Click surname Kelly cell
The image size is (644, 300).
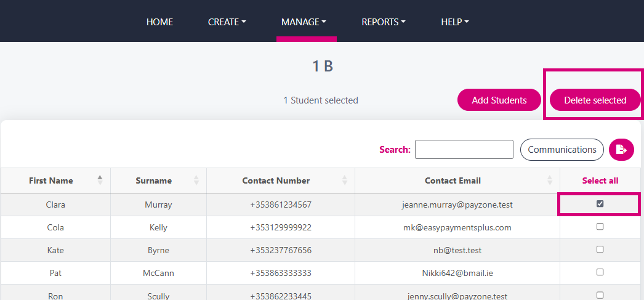point(158,227)
